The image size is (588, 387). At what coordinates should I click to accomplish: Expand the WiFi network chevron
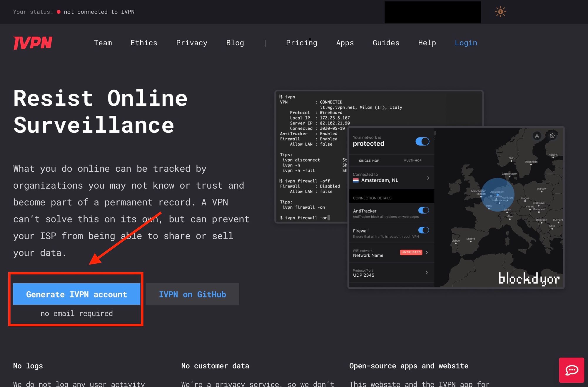click(427, 252)
